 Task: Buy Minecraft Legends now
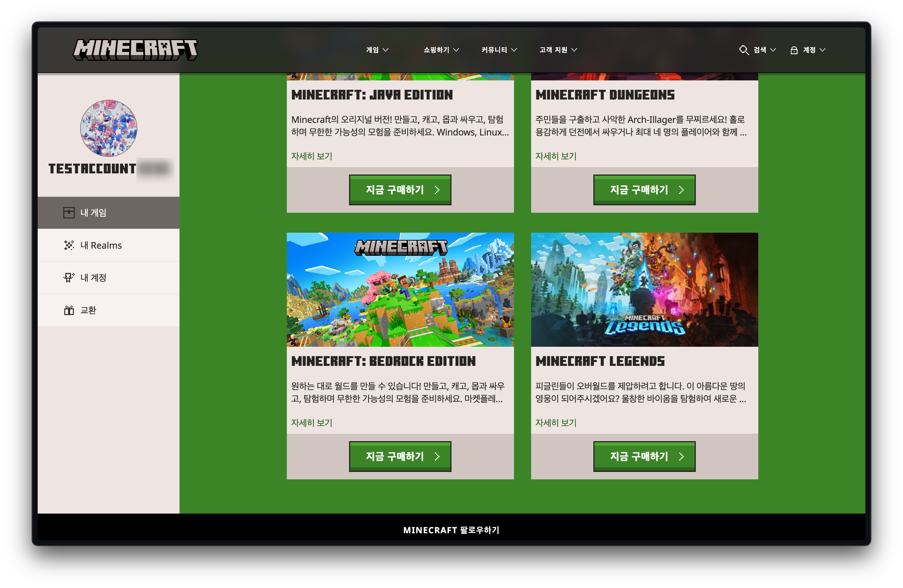644,457
